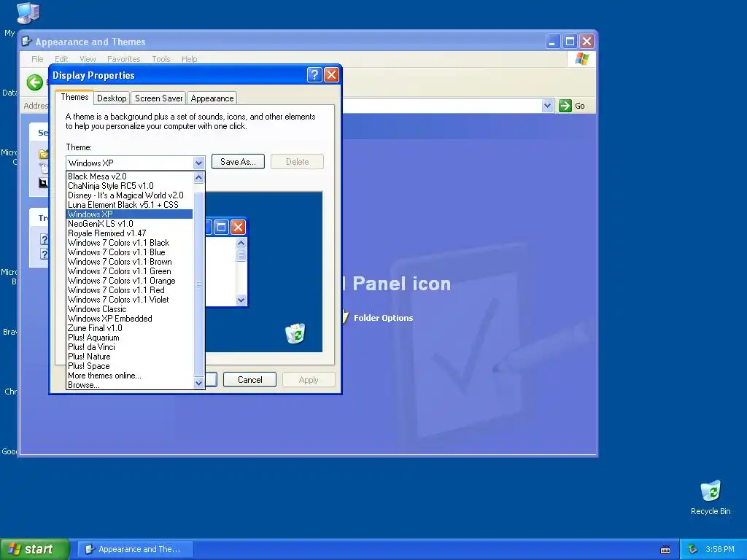Pick Royale Remixed v1.47 theme
This screenshot has width=747, height=560.
tap(130, 233)
